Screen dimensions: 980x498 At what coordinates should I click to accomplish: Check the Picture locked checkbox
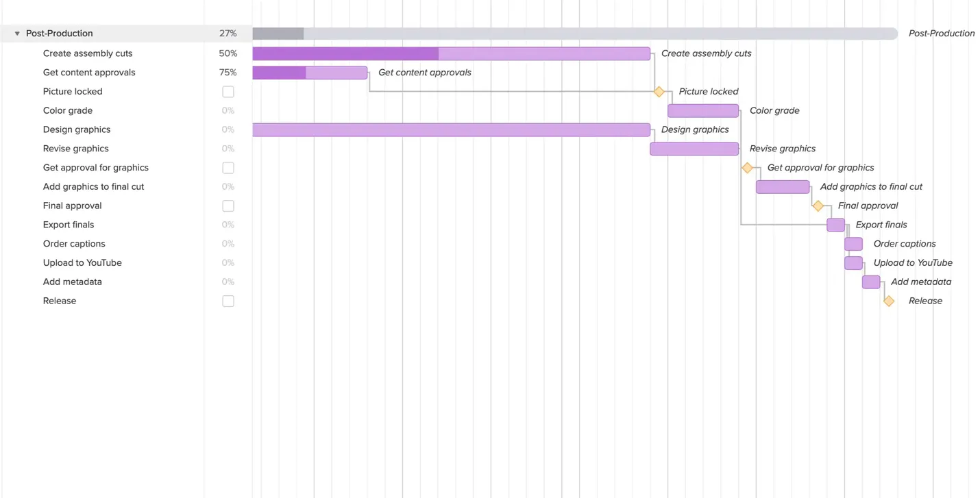228,92
